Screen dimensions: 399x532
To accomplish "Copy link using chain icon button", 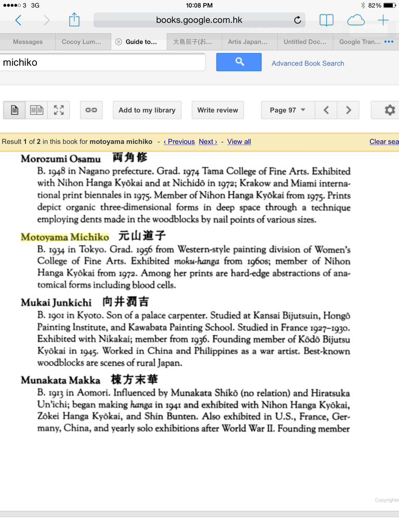I will pos(91,110).
